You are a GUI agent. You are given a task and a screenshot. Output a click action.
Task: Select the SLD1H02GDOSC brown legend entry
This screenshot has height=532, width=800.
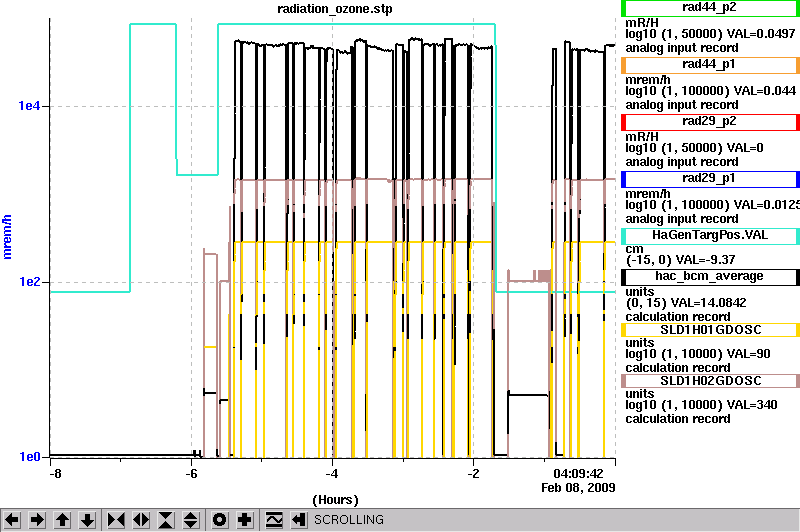(710, 381)
